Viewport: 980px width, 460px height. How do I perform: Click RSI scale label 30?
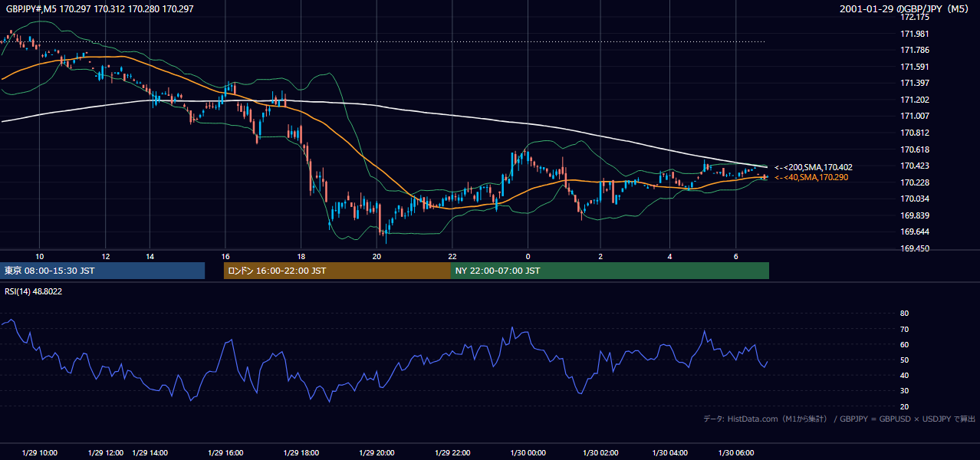(x=904, y=391)
